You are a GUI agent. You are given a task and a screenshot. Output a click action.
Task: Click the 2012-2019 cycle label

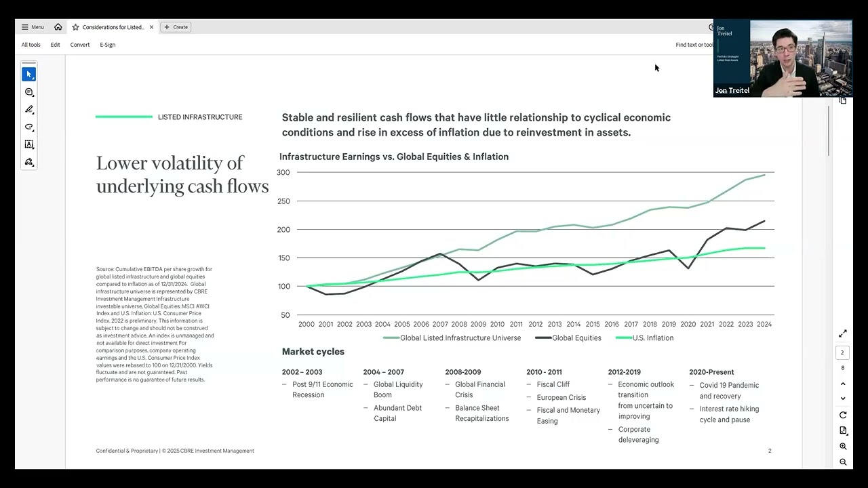(626, 372)
